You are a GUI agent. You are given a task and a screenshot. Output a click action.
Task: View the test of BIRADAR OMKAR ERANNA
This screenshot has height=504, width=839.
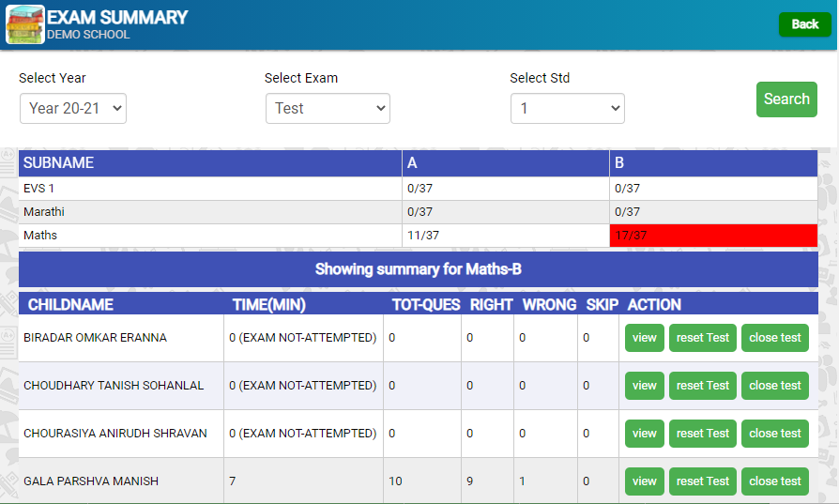[644, 338]
